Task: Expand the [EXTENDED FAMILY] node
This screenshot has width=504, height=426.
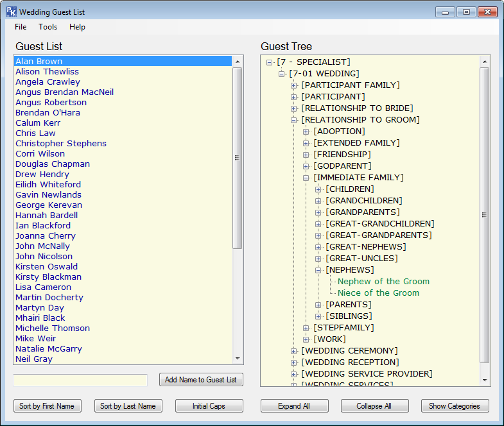Action: [306, 143]
